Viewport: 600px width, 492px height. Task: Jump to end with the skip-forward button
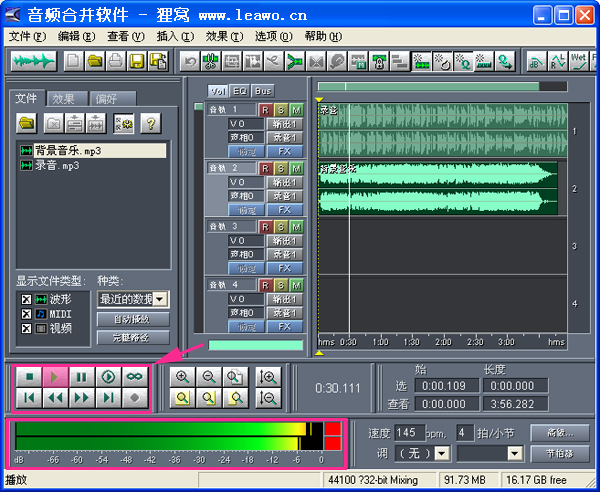[108, 398]
